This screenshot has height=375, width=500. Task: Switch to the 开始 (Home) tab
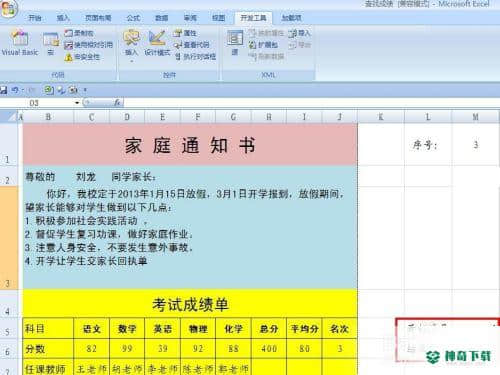click(x=35, y=18)
